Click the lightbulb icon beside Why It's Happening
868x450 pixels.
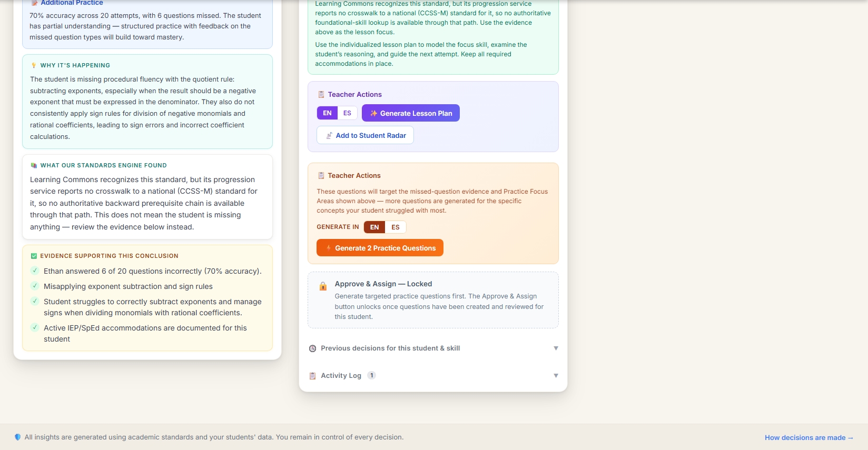[x=34, y=65]
